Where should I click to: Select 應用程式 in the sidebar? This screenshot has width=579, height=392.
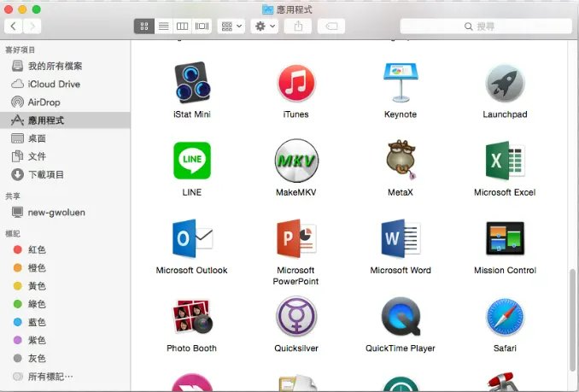click(65, 120)
